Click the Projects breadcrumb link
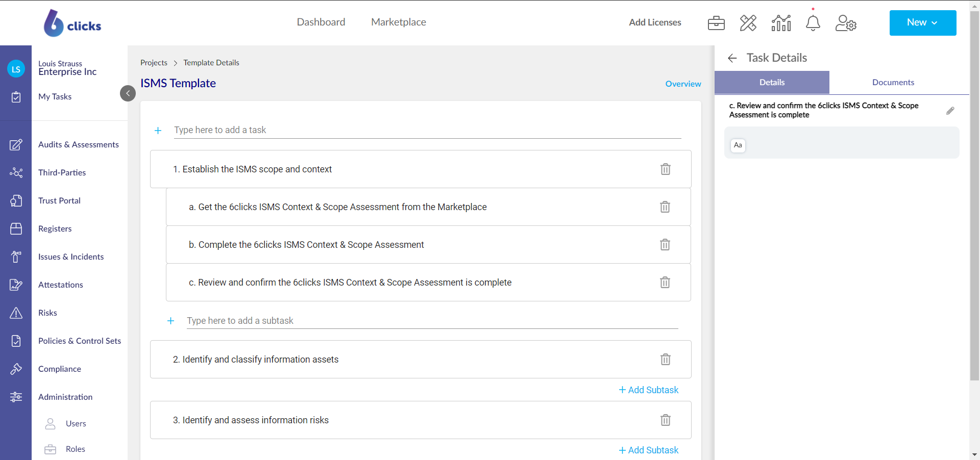The image size is (980, 460). click(x=154, y=63)
